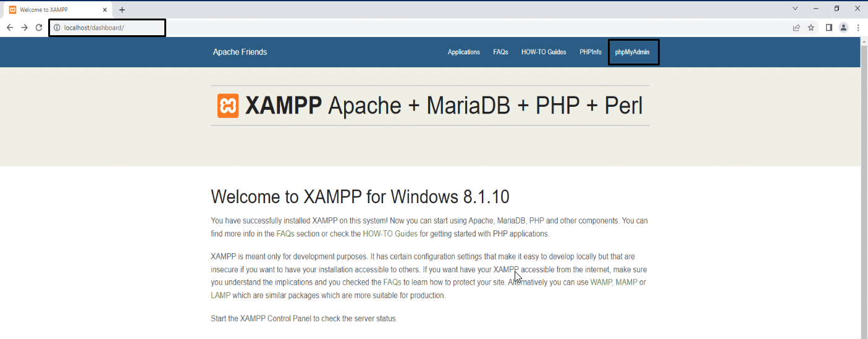Click the page vertical scrollbar
The width and height of the screenshot is (868, 339).
pos(863,185)
